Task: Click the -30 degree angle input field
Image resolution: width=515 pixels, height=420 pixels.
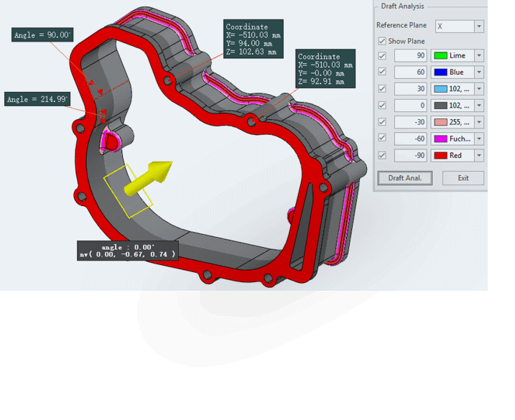Action: (x=411, y=122)
